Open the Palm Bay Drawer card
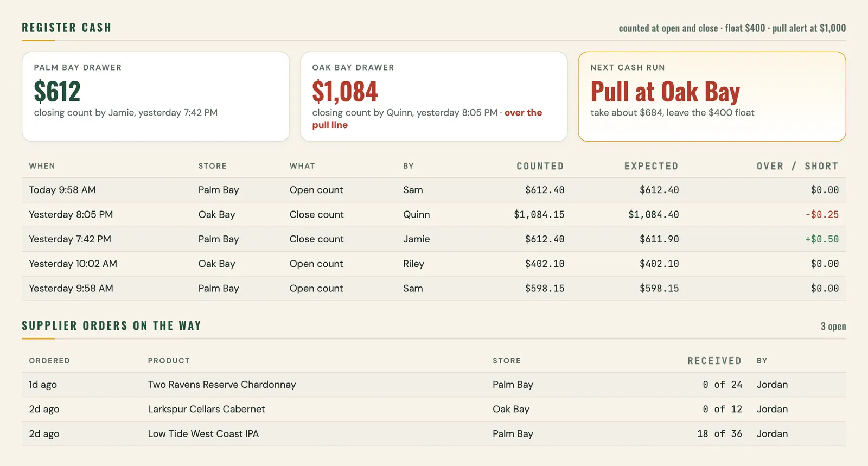 pos(156,97)
